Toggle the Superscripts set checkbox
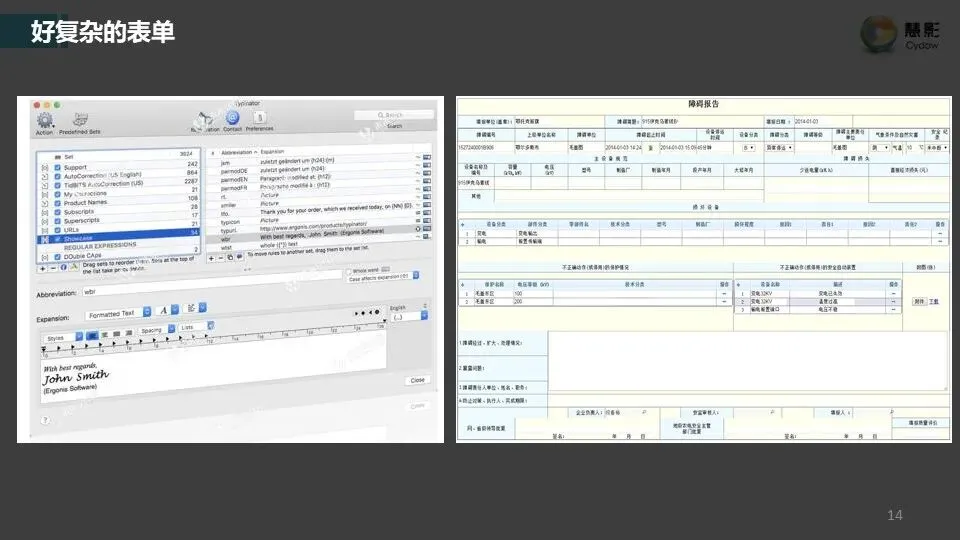 tap(58, 221)
